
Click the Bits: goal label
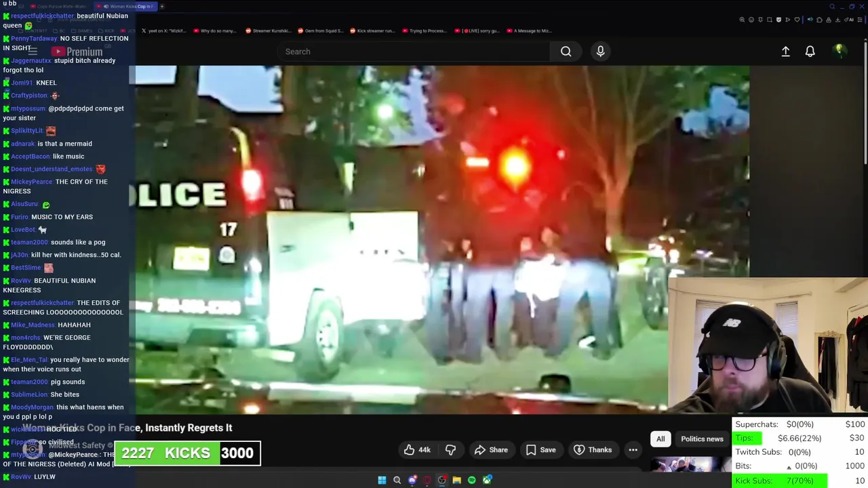[743, 466]
